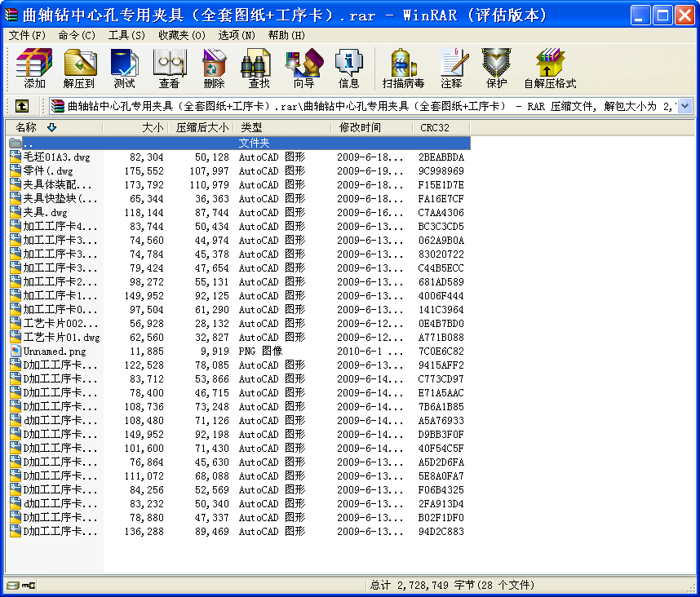Select the 夹具快垫块(... file row

(x=239, y=198)
